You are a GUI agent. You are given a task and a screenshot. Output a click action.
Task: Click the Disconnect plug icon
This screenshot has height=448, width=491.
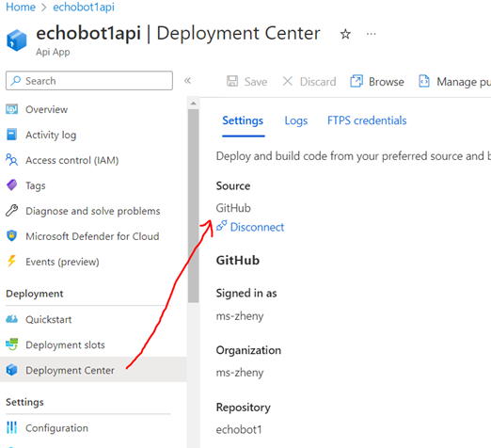pos(221,226)
